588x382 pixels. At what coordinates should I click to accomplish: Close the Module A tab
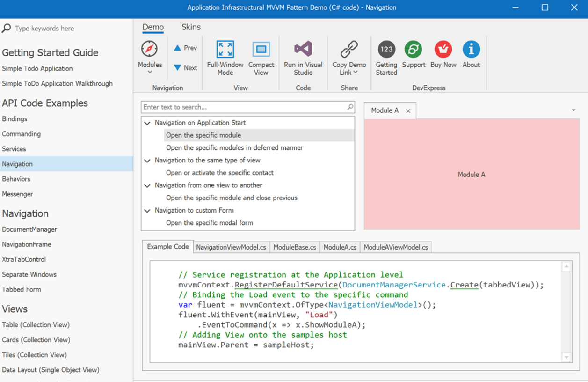[408, 111]
